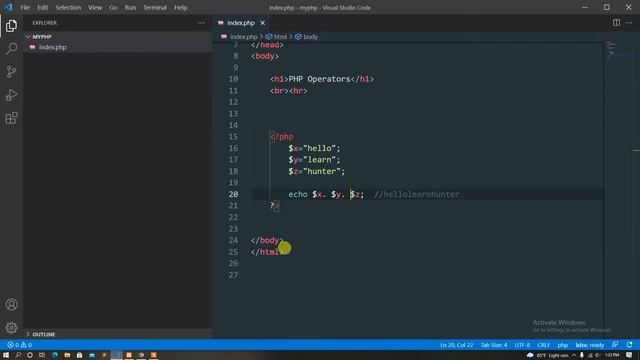Open the Run and Debug view
The width and height of the screenshot is (640, 360).
[x=11, y=95]
